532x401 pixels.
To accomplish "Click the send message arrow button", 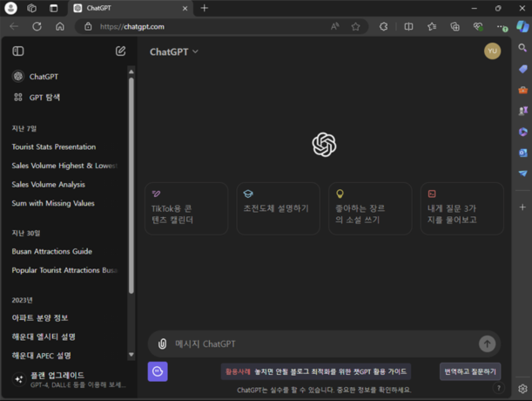I will [x=487, y=344].
